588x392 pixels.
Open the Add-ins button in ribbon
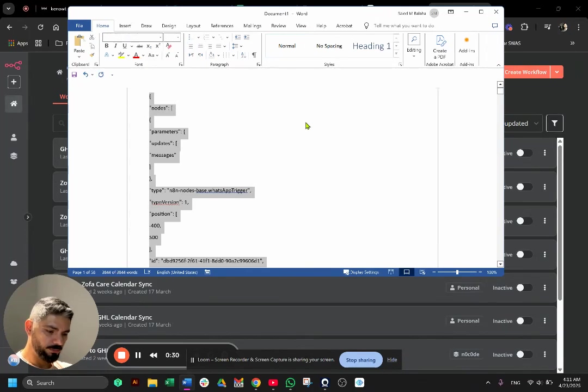click(x=467, y=46)
